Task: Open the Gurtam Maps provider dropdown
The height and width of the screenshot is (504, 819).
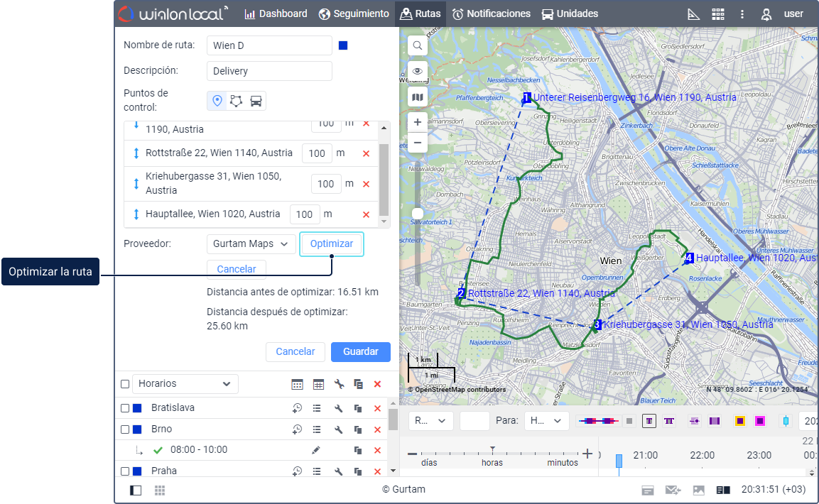Action: coord(251,243)
